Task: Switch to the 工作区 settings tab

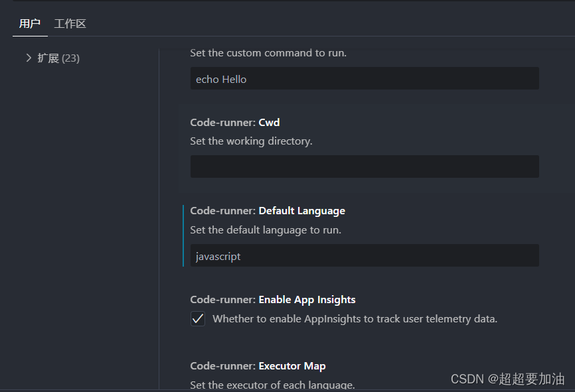Action: 70,23
